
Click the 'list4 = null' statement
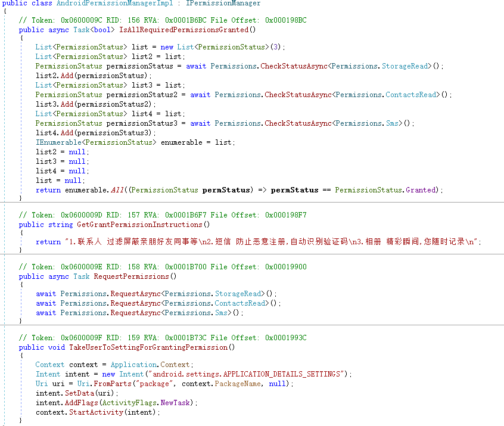tap(62, 171)
